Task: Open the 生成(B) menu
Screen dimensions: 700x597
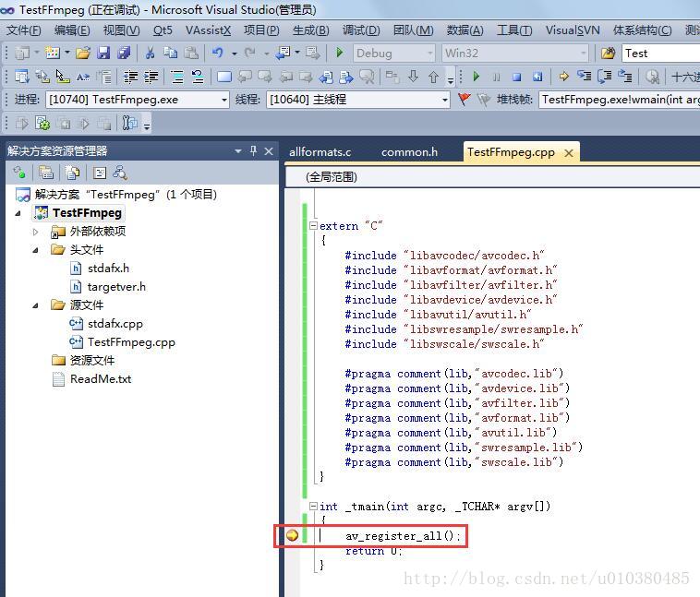Action: tap(310, 30)
